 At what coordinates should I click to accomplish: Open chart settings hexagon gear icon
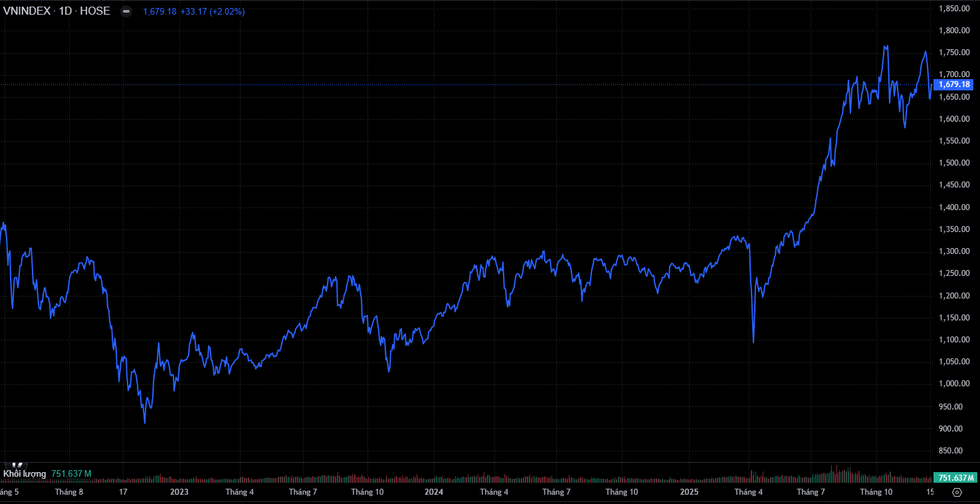point(957,493)
